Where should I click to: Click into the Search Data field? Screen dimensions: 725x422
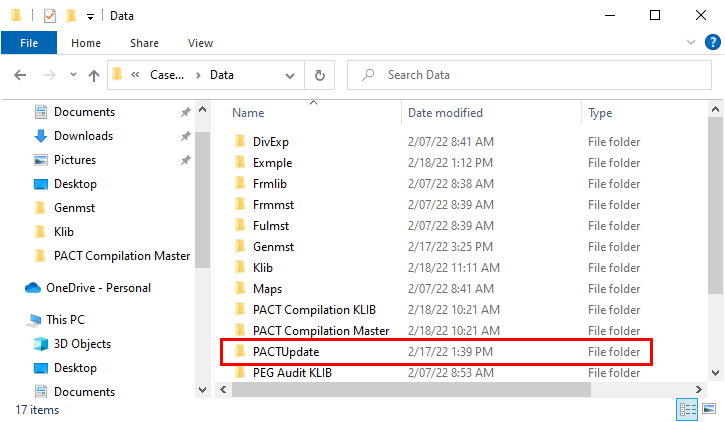click(x=529, y=75)
